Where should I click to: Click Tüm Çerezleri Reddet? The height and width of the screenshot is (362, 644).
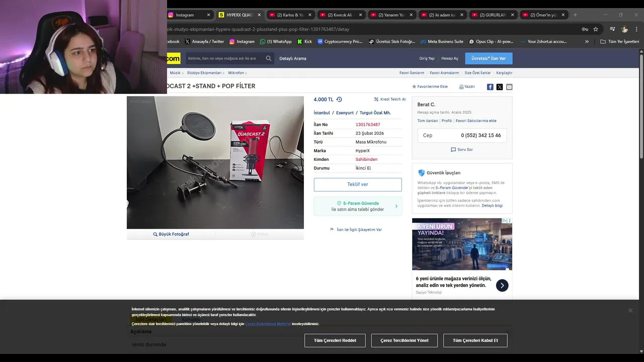click(335, 340)
